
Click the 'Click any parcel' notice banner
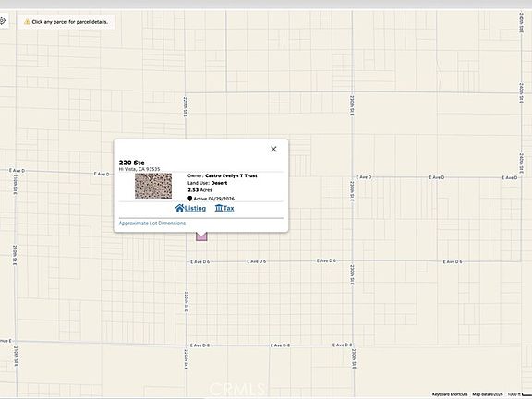click(66, 22)
